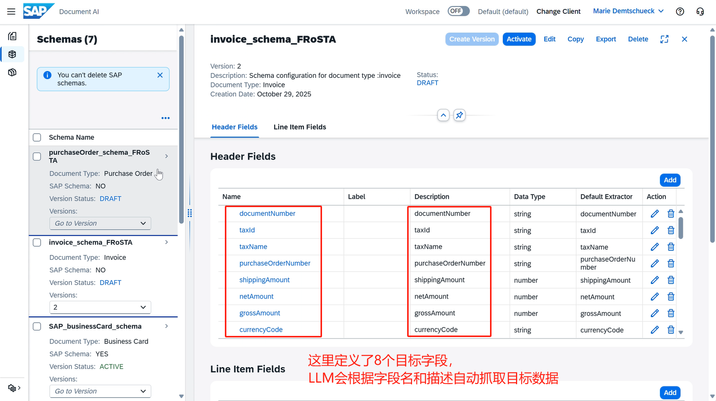This screenshot has width=716, height=401.
Task: Open the help question mark icon
Action: point(680,12)
